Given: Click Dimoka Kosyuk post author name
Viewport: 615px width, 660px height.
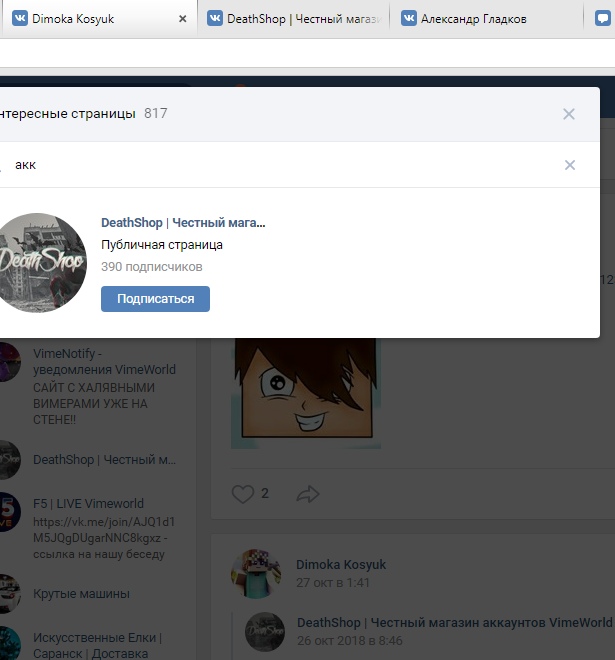Looking at the screenshot, I should (x=343, y=565).
